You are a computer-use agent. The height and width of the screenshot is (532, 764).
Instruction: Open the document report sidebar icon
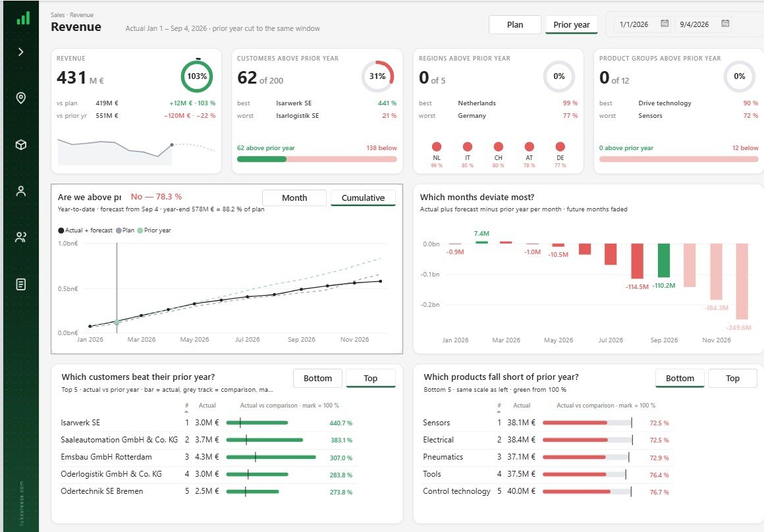(x=20, y=284)
